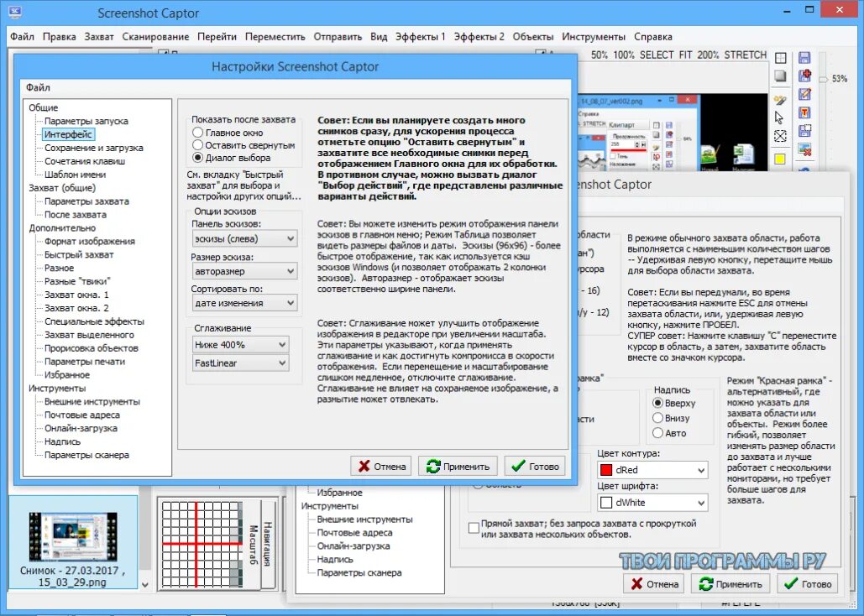Click Применить in back settings dialog

click(730, 584)
